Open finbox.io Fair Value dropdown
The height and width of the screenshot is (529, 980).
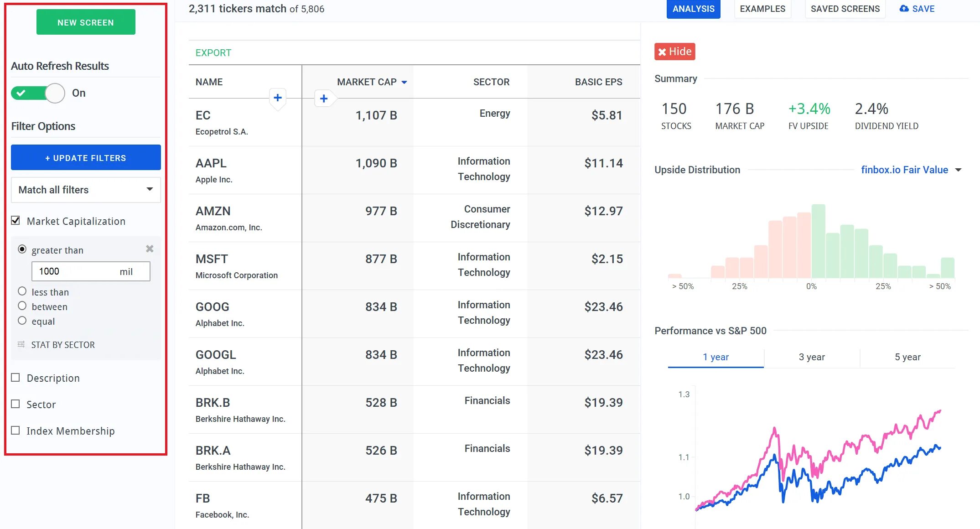pos(911,170)
